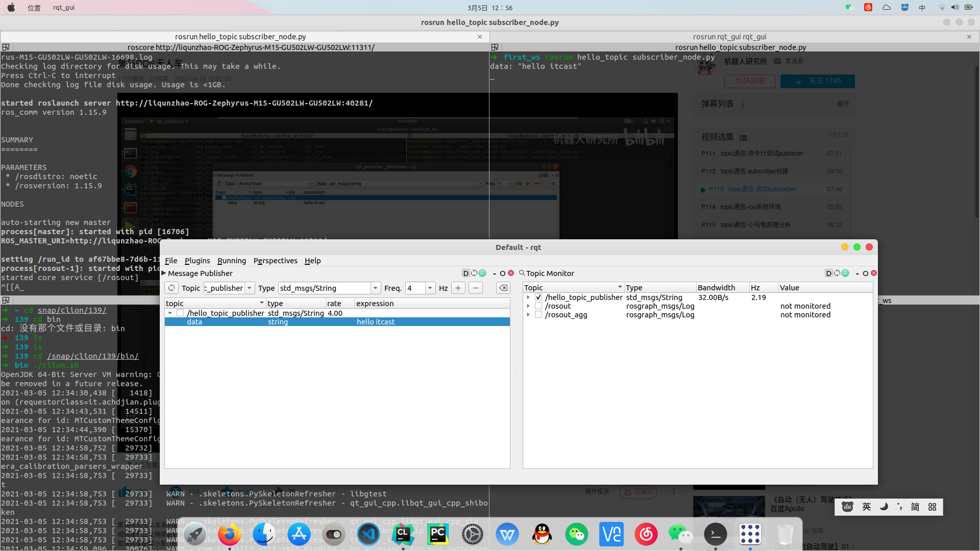Click the plus button to add publisher
The image size is (980, 551).
[x=458, y=288]
